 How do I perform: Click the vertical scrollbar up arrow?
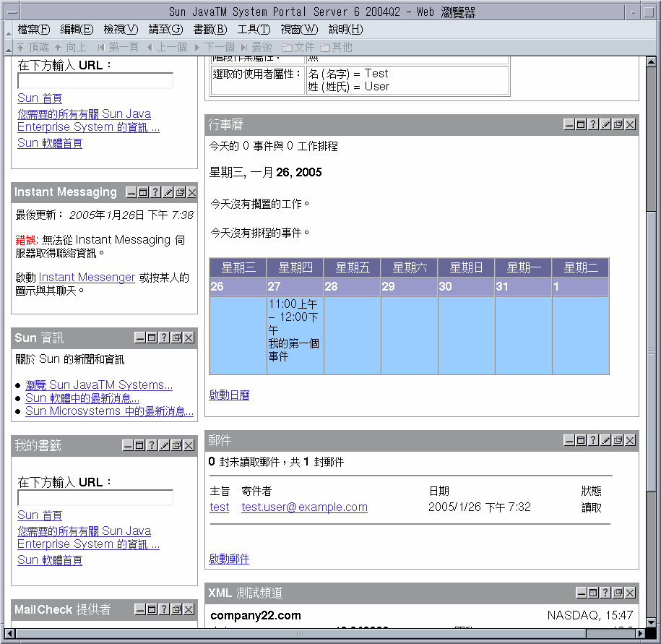click(x=651, y=62)
